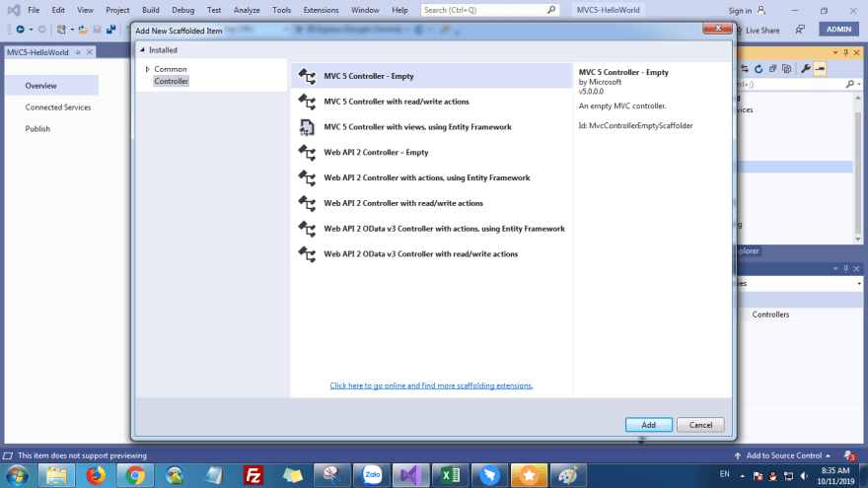Click the Add button
The image size is (868, 488).
649,424
